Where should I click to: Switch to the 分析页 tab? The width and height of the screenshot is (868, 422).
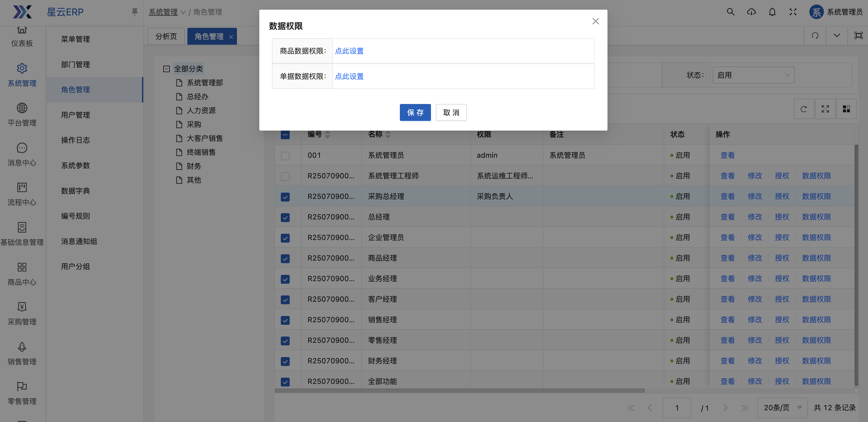tap(166, 36)
